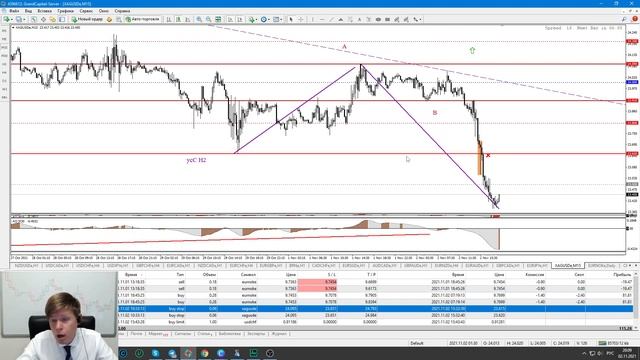Toggle the Auto-trading button
The width and height of the screenshot is (640, 360).
(142, 19)
